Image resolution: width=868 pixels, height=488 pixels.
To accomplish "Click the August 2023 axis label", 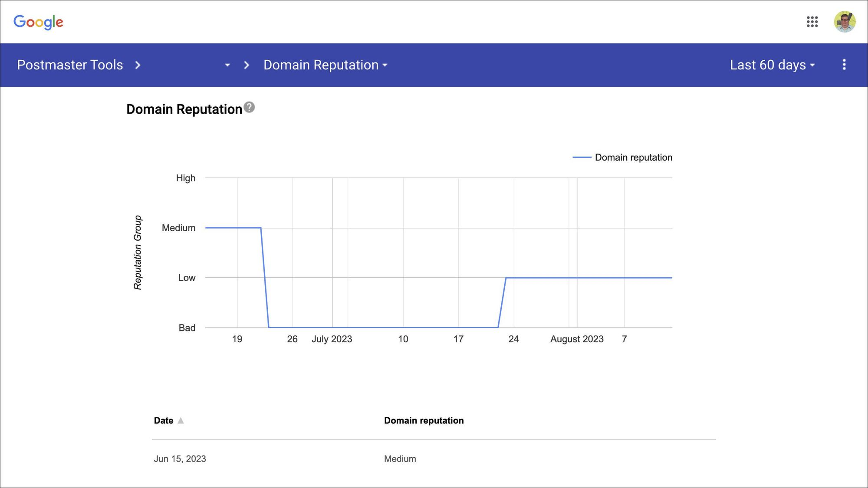I will click(577, 339).
